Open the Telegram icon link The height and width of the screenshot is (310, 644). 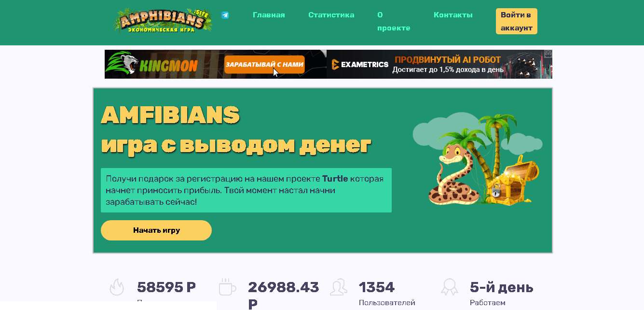(x=225, y=15)
